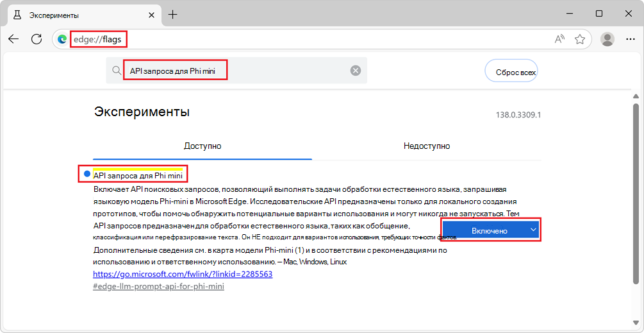The height and width of the screenshot is (333, 644).
Task: Click the page scrollbar thumb
Action: [x=636, y=193]
